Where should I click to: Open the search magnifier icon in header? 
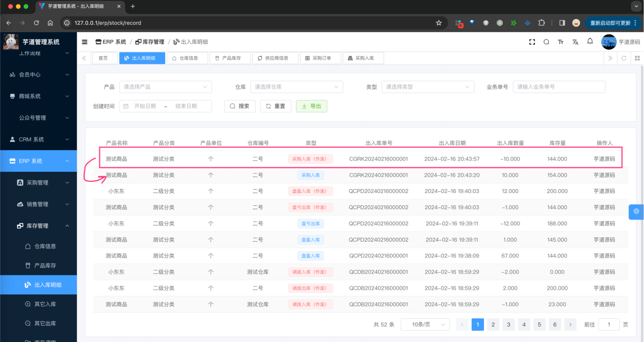[x=546, y=42]
